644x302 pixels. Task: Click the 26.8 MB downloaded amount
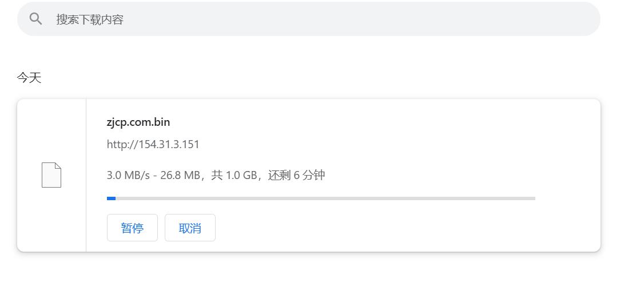tap(180, 175)
